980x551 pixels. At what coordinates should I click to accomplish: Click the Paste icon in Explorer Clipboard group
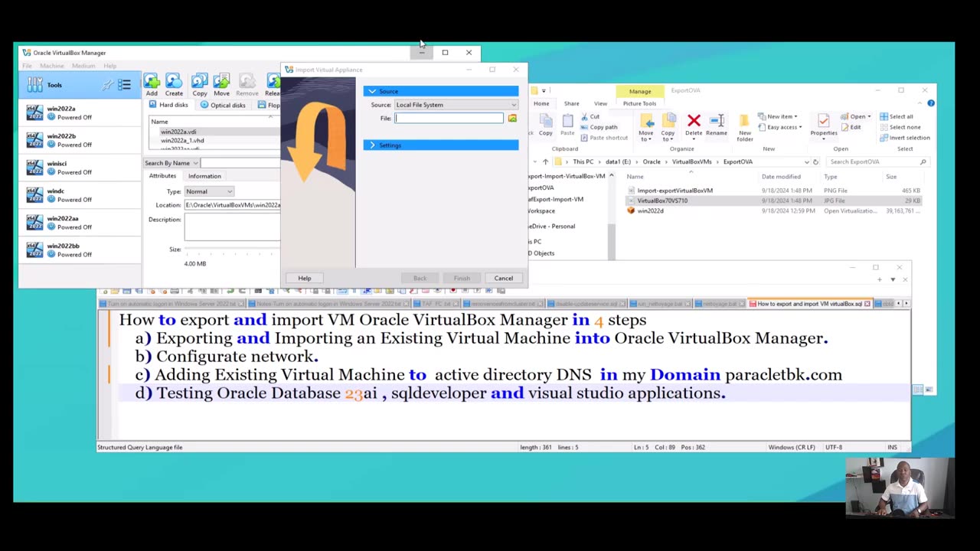pos(567,121)
